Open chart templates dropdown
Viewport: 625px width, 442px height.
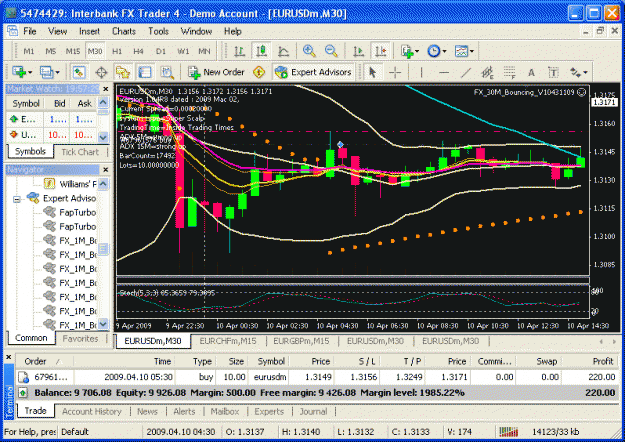click(464, 51)
